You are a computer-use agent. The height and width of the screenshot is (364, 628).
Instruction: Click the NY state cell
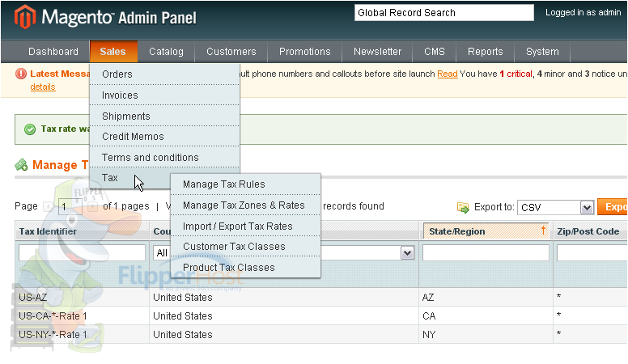point(429,335)
